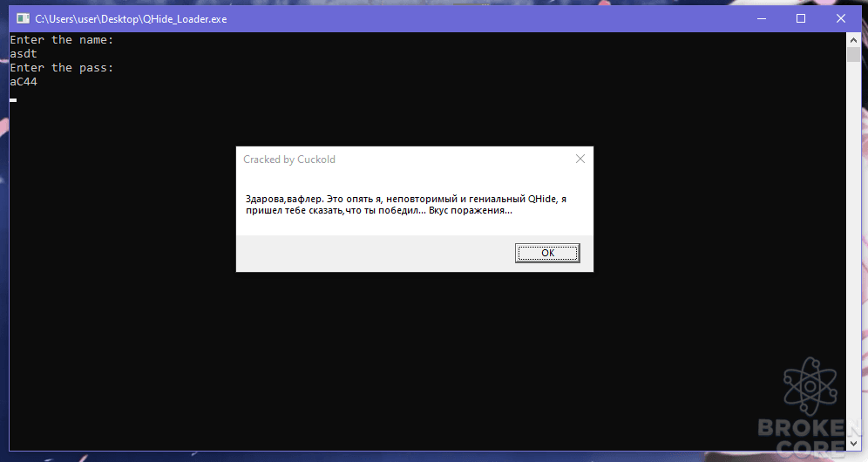Click the console title path text
This screenshot has height=462, width=868.
coord(131,19)
